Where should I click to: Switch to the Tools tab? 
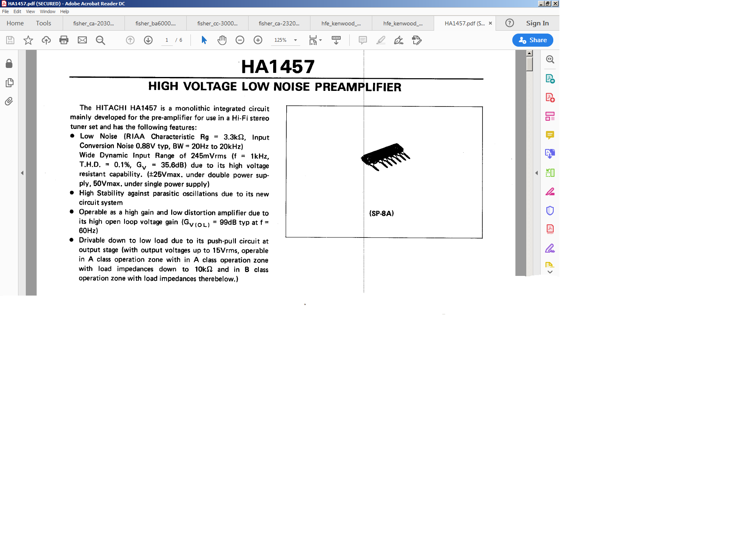click(43, 23)
